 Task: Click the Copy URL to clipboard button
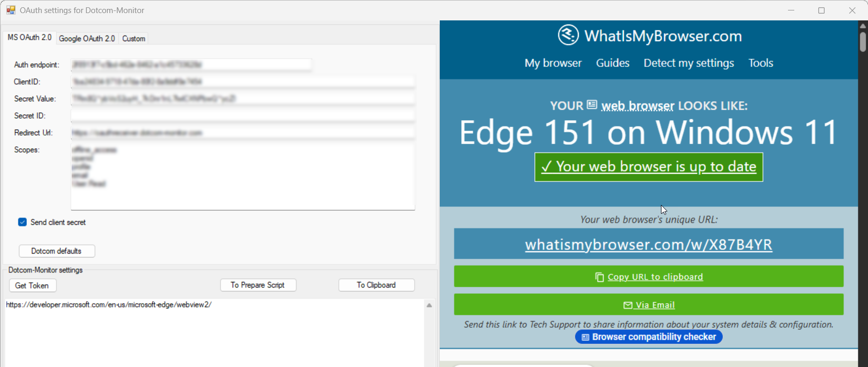[x=648, y=277]
